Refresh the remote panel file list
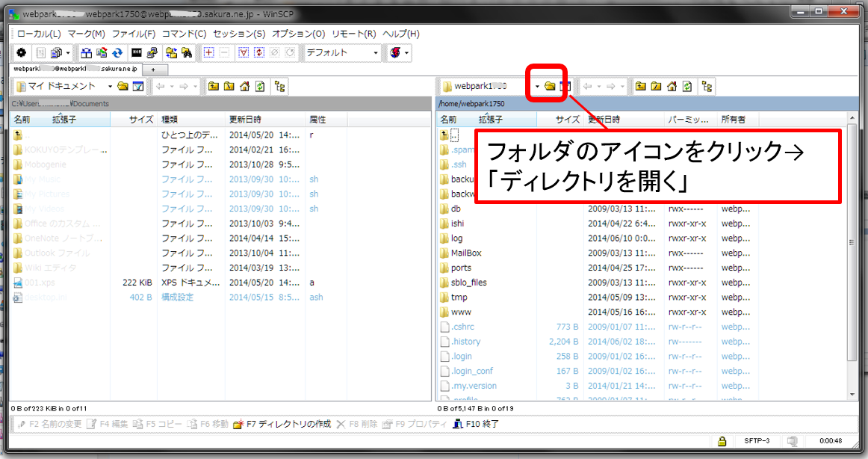Image resolution: width=868 pixels, height=459 pixels. (x=687, y=87)
